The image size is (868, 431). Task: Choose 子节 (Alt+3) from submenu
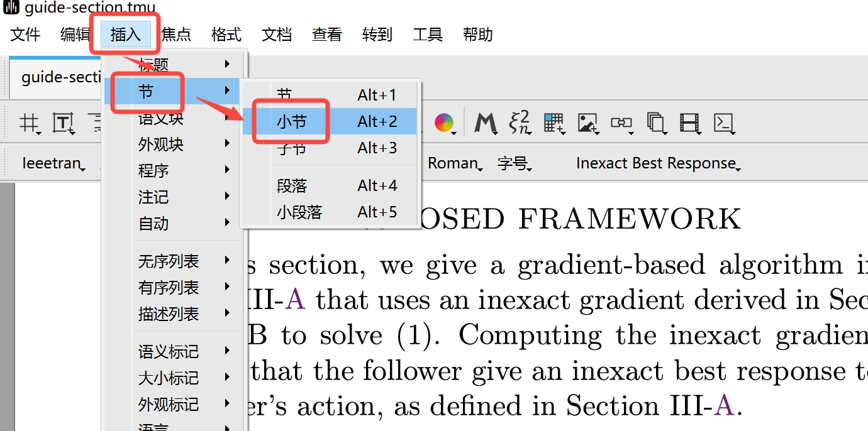point(330,148)
